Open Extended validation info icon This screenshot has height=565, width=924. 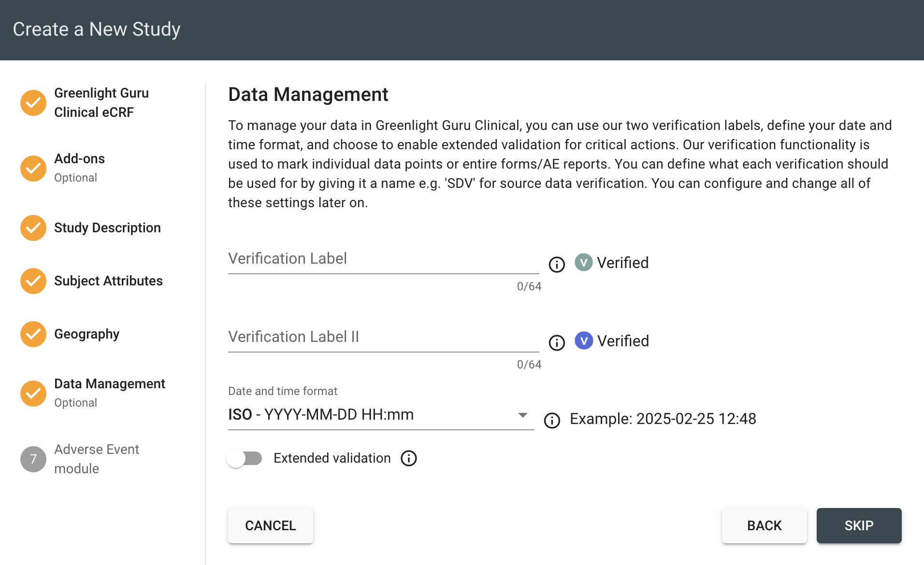409,458
